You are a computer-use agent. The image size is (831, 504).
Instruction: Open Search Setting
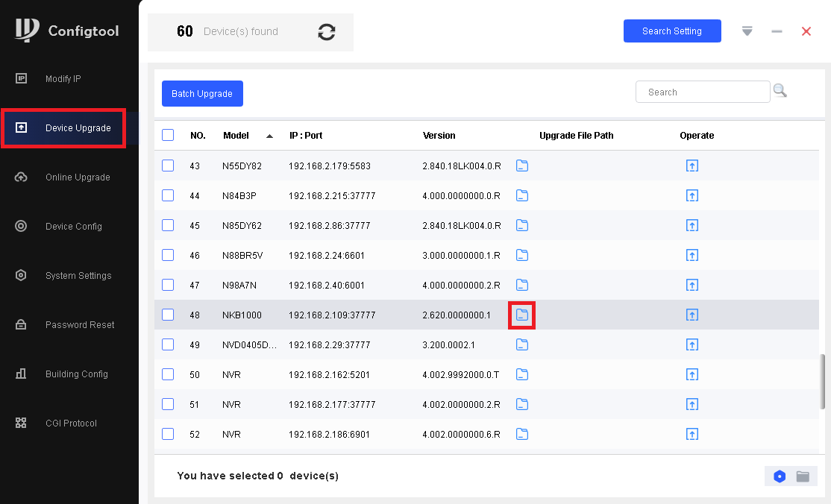tap(671, 31)
